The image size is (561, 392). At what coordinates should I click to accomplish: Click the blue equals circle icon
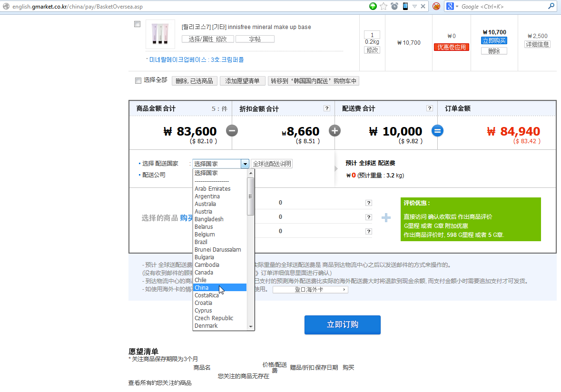[x=437, y=130]
